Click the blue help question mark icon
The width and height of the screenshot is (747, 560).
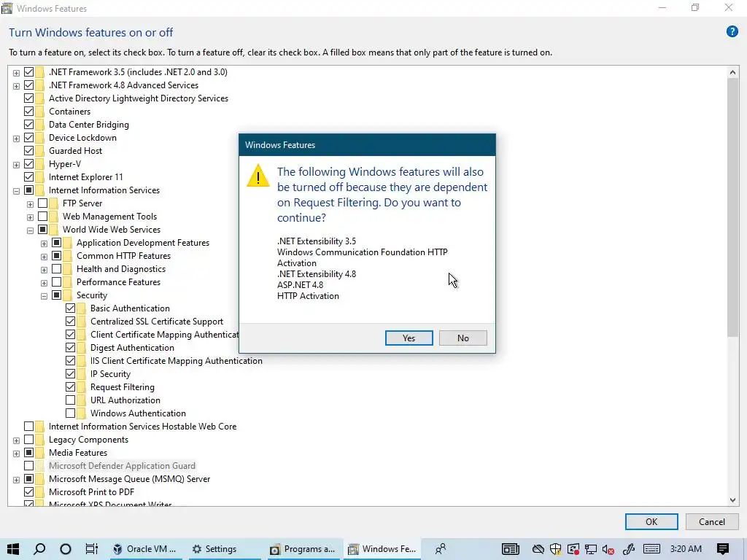pyautogui.click(x=732, y=32)
